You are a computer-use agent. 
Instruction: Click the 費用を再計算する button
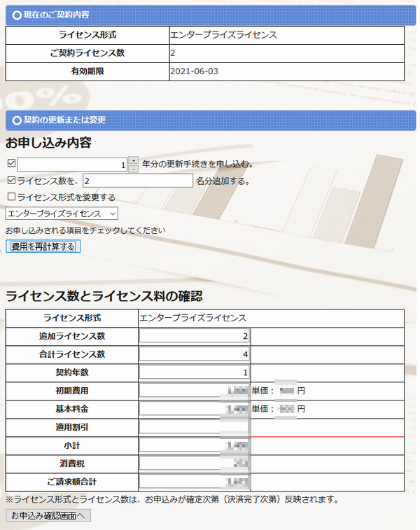pyautogui.click(x=43, y=246)
